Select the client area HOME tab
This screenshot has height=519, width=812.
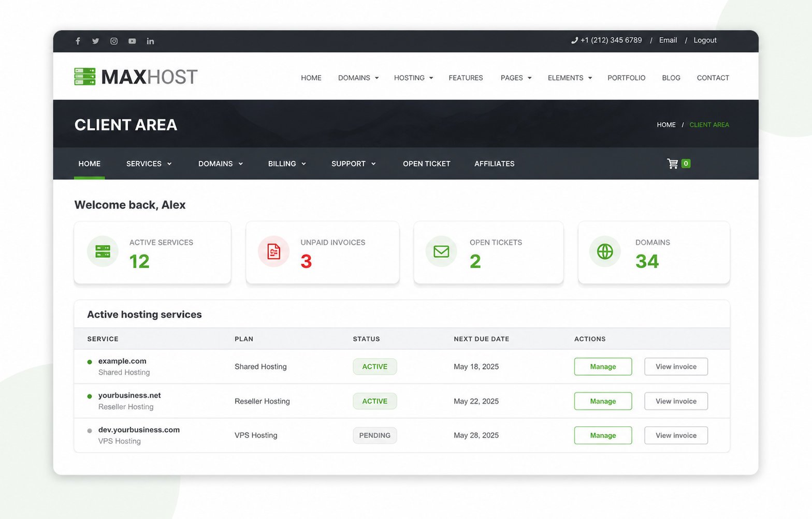[90, 164]
